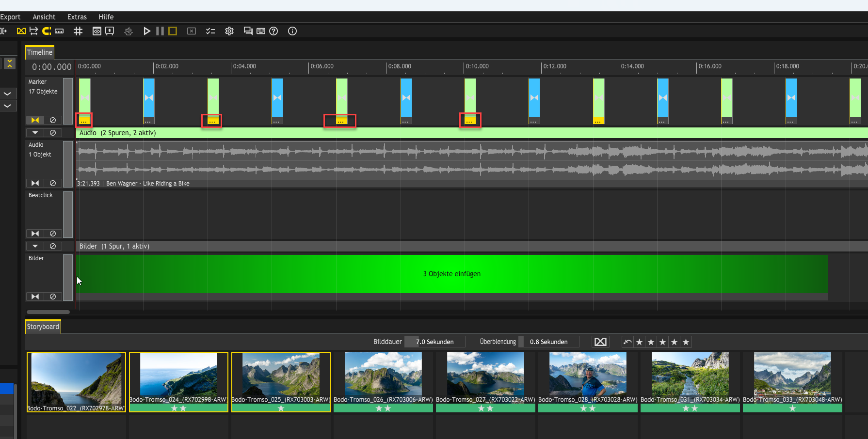This screenshot has height=439, width=868.
Task: Click the speaker audio icon in toolbar
Action: (129, 31)
